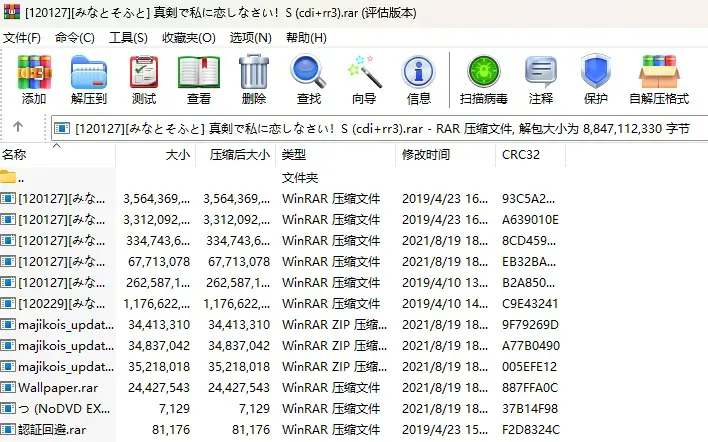The height and width of the screenshot is (442, 708).
Task: Click the 自解压格式 (SFX) toolbar icon
Action: [659, 71]
